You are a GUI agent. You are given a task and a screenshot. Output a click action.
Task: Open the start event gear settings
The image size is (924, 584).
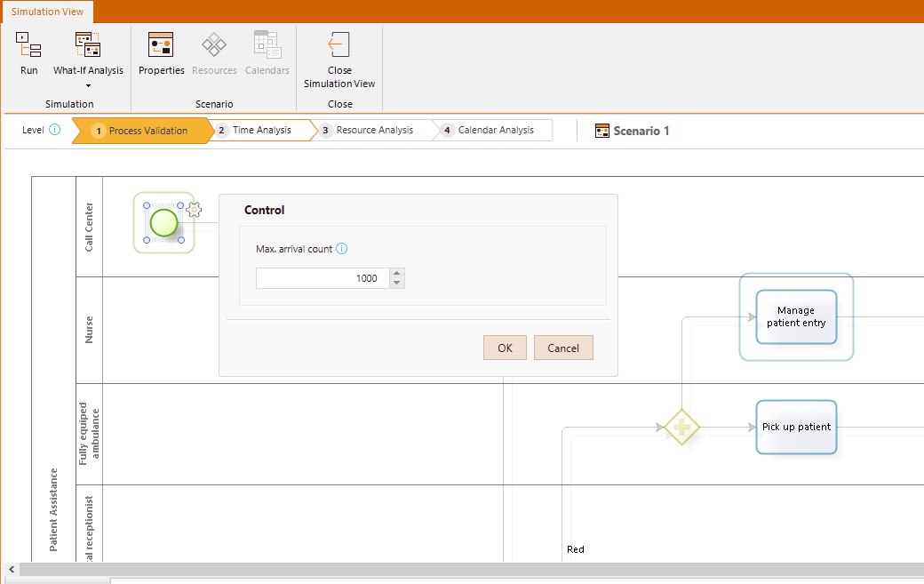(x=194, y=209)
